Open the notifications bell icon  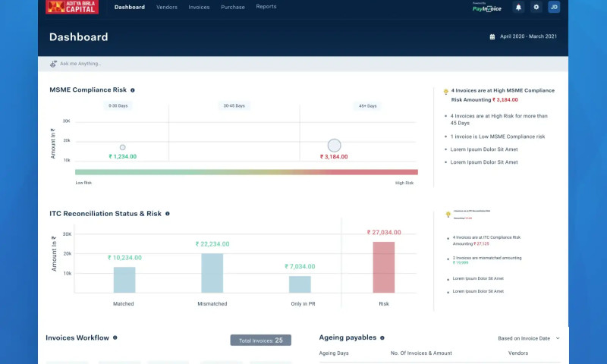click(519, 7)
